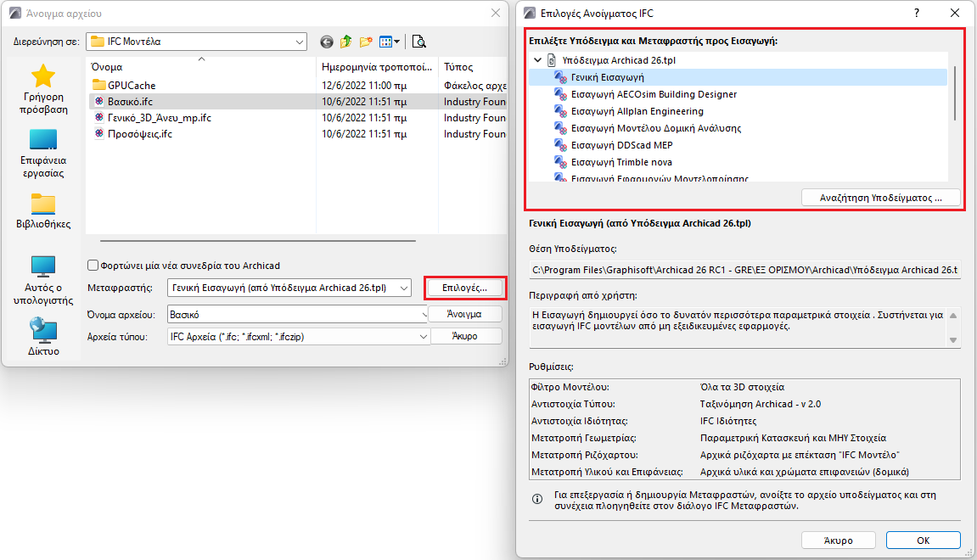Go to Επιφάνεια εργασίας shortcut
The width and height of the screenshot is (977, 560).
[x=43, y=154]
